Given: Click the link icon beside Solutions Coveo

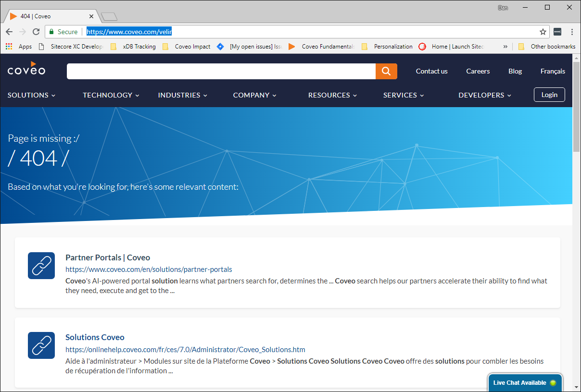Looking at the screenshot, I should (41, 345).
